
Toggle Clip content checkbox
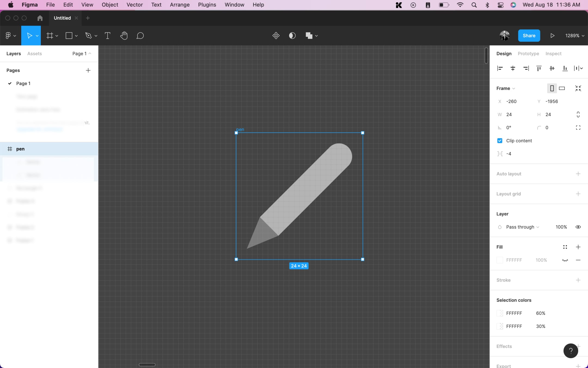(500, 141)
